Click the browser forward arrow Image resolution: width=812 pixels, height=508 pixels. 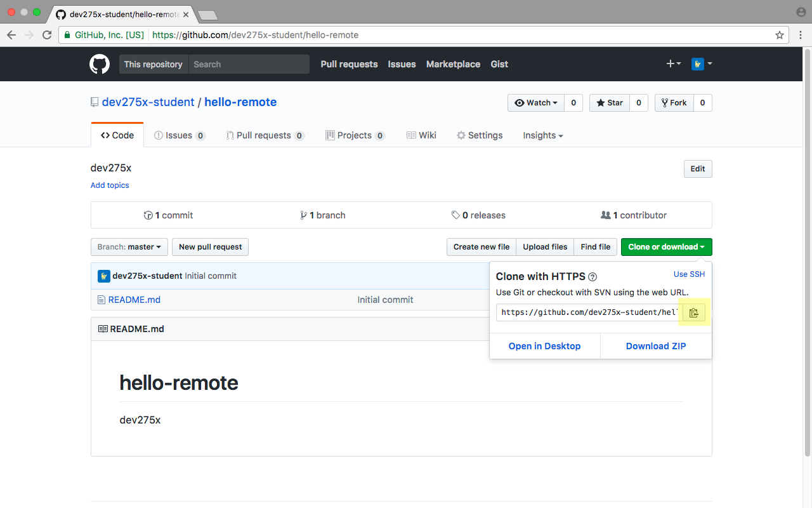click(x=29, y=35)
